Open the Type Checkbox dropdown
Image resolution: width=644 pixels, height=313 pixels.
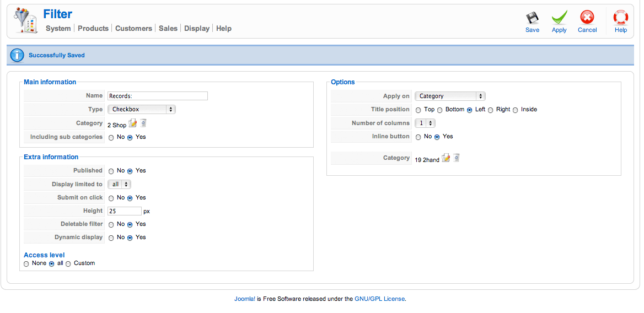(141, 110)
